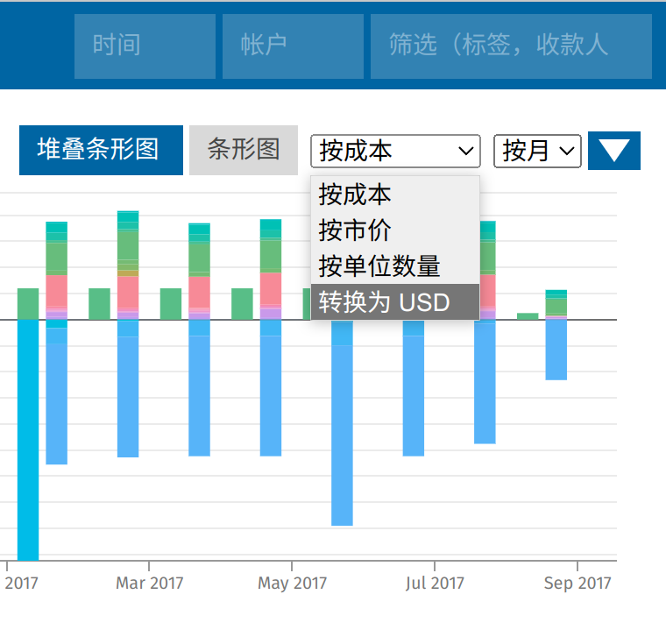Collapse chart with the blue triangle button
Viewport: 666px width, 644px height.
[x=613, y=151]
